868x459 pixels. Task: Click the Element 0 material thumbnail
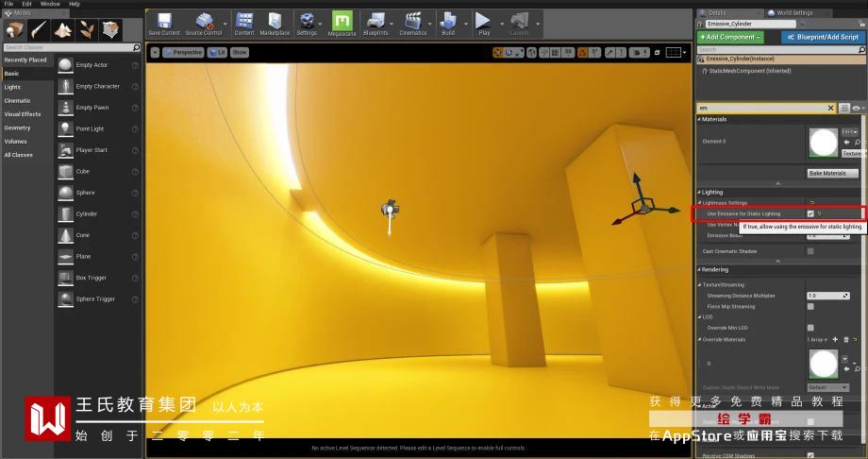pyautogui.click(x=823, y=142)
